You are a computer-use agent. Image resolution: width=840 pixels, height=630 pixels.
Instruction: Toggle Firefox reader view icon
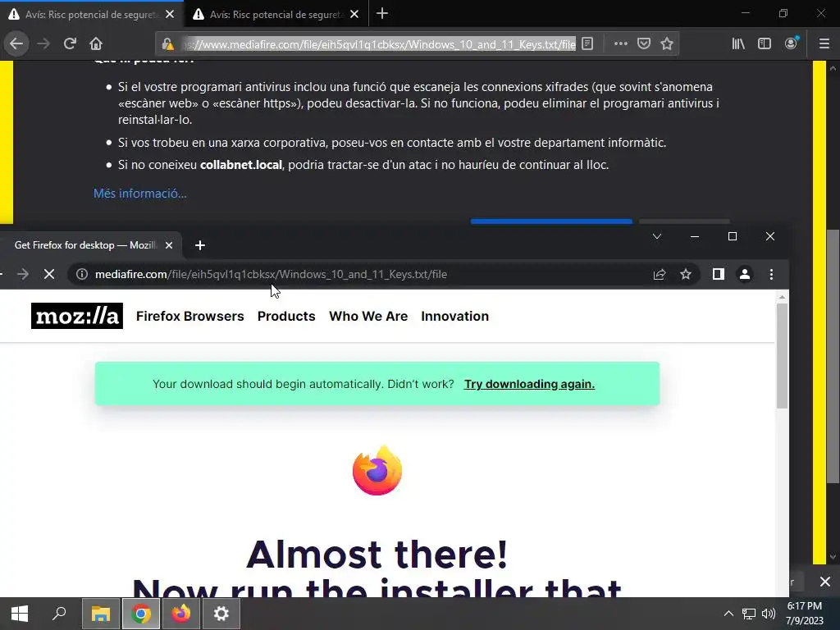(587, 43)
